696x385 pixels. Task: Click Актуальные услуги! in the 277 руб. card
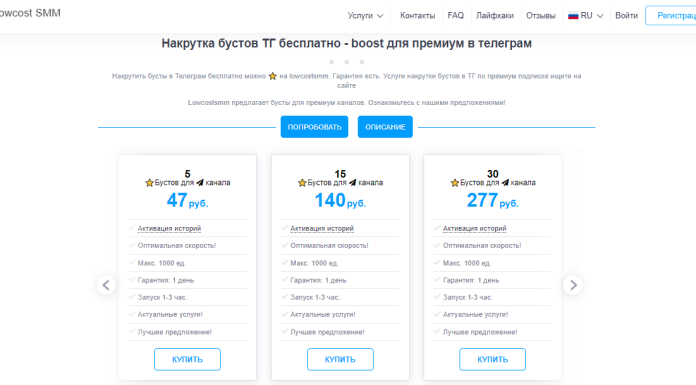pyautogui.click(x=475, y=314)
